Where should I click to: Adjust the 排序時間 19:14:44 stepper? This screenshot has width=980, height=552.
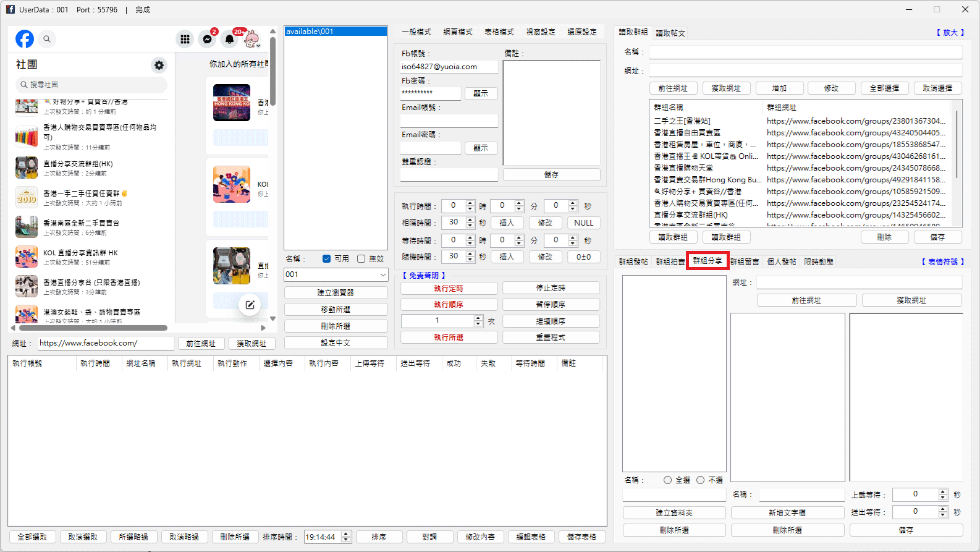pyautogui.click(x=346, y=537)
